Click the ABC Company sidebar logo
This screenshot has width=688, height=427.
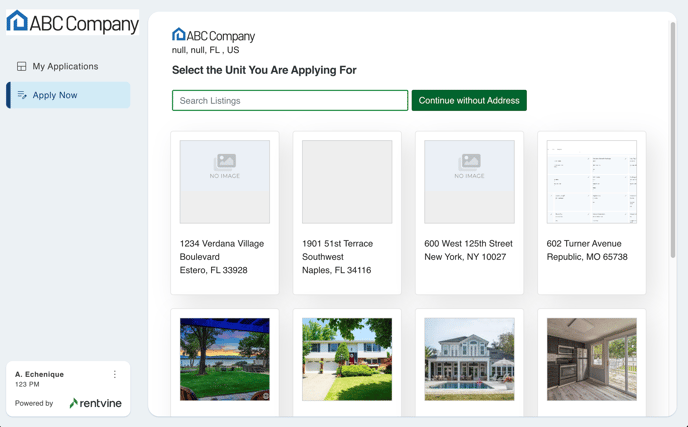point(72,23)
